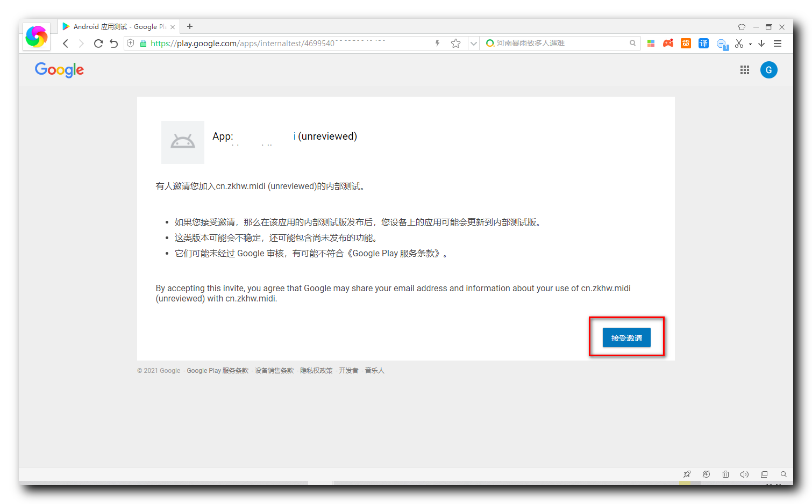
Task: Click the trash bin icon in the status bar
Action: (725, 474)
